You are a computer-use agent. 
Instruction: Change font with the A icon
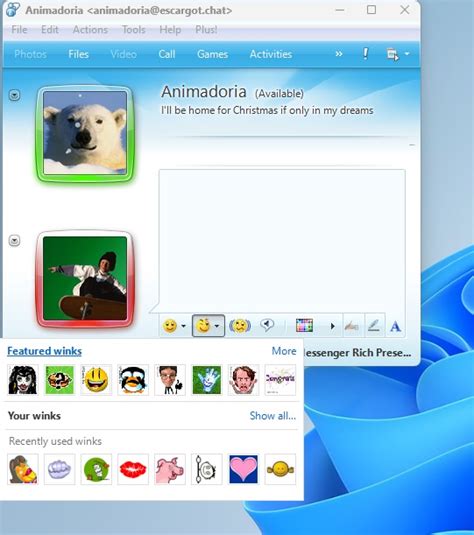(396, 327)
